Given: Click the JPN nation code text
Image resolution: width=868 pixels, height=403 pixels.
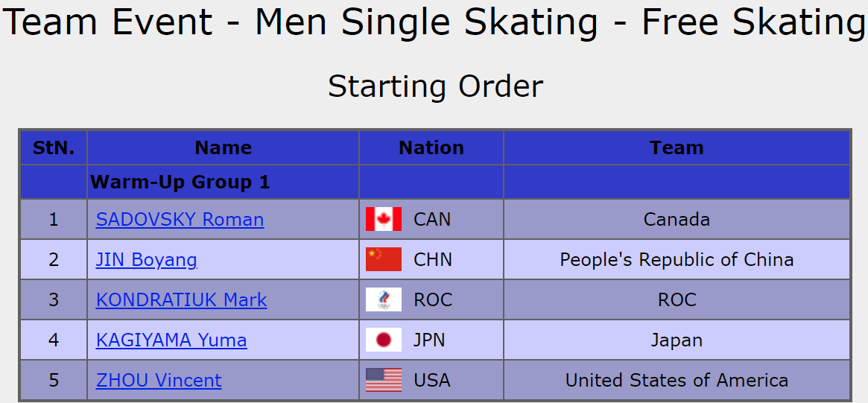Looking at the screenshot, I should [x=429, y=340].
